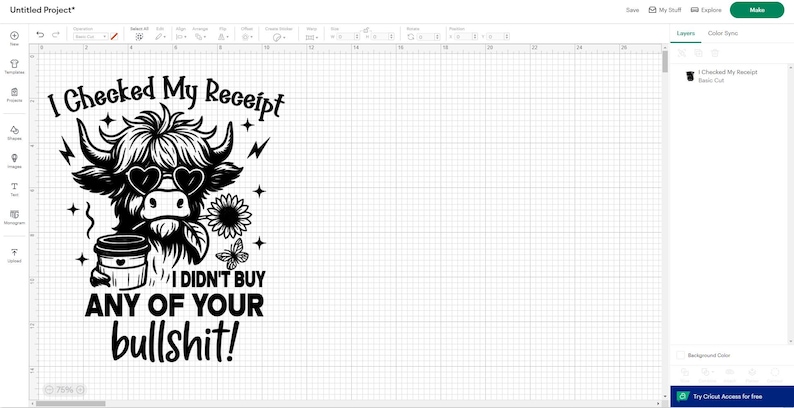794x408 pixels.
Task: Open the Warp dropdown
Action: (x=312, y=37)
